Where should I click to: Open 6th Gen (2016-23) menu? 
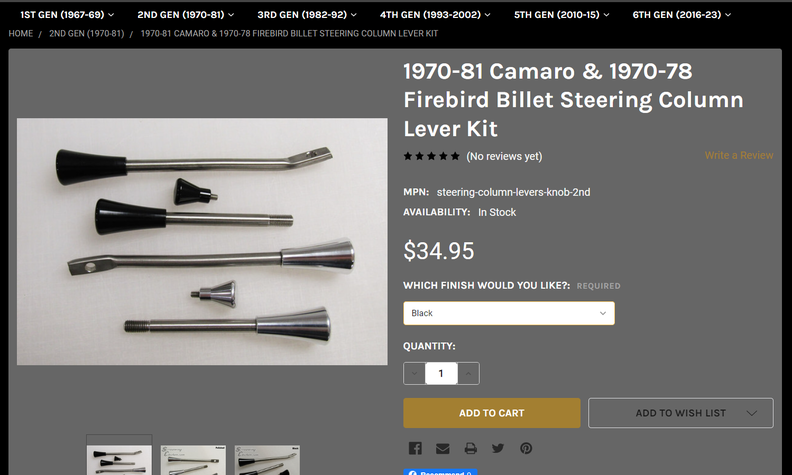click(x=681, y=15)
